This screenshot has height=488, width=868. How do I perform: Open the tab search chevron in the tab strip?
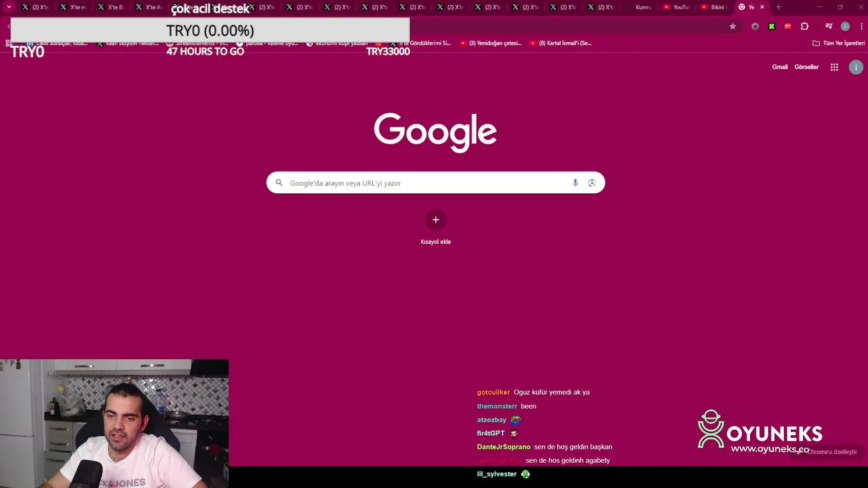pyautogui.click(x=9, y=7)
